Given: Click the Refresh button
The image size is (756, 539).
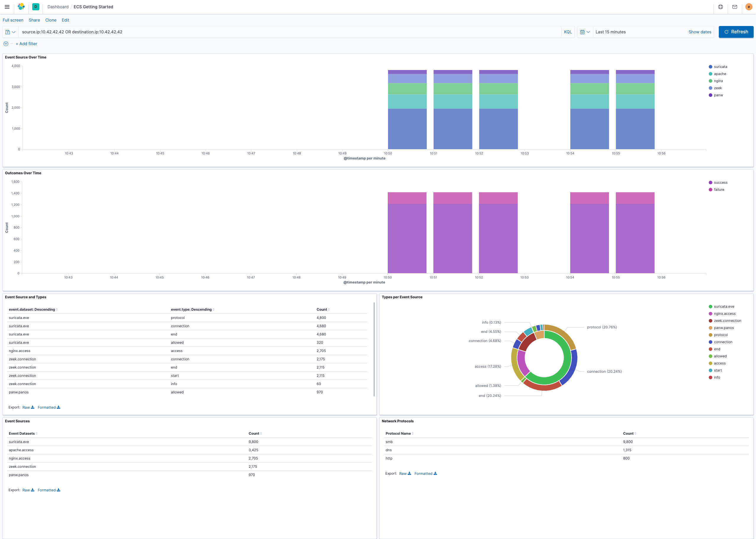Looking at the screenshot, I should (736, 32).
